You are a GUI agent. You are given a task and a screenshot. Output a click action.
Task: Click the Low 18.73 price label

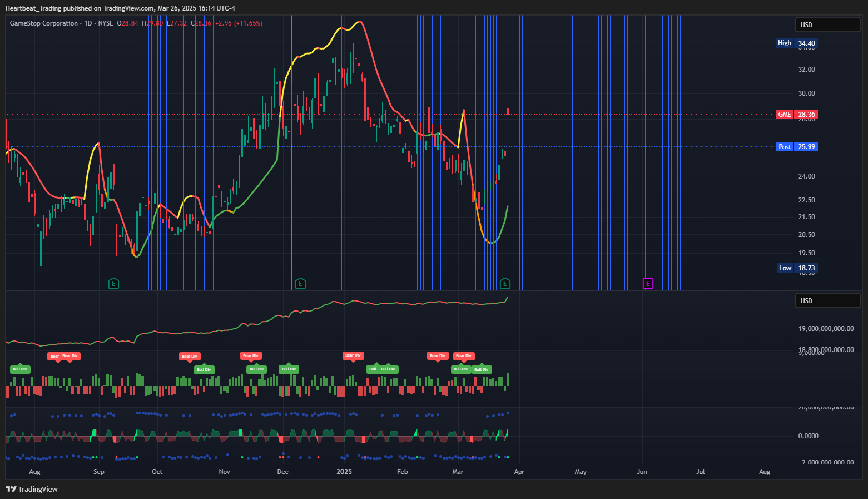pyautogui.click(x=797, y=268)
